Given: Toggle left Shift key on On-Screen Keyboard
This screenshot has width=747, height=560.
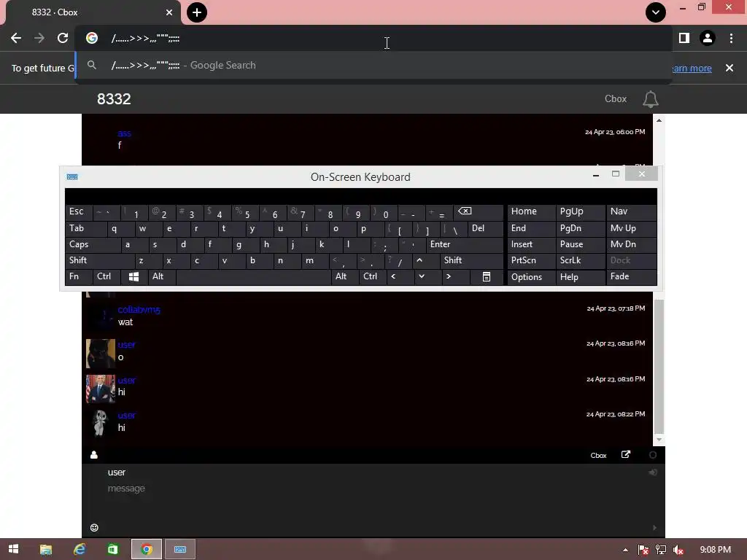Looking at the screenshot, I should point(100,260).
